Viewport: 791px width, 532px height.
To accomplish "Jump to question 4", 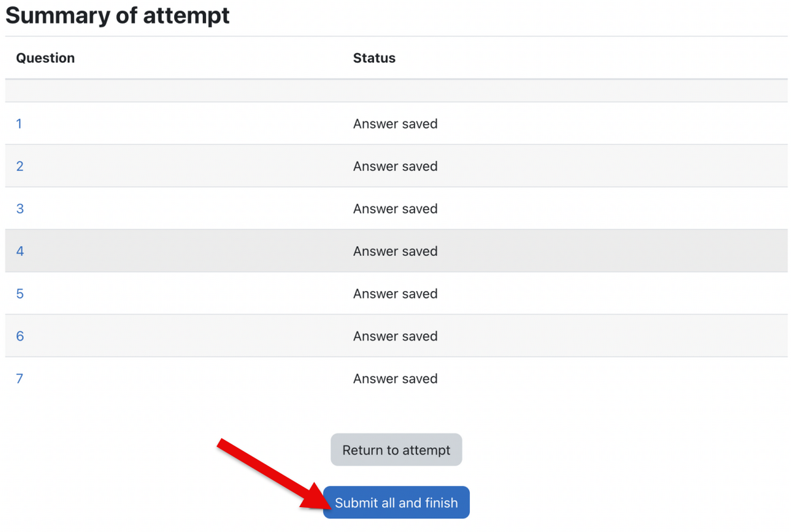I will 20,251.
